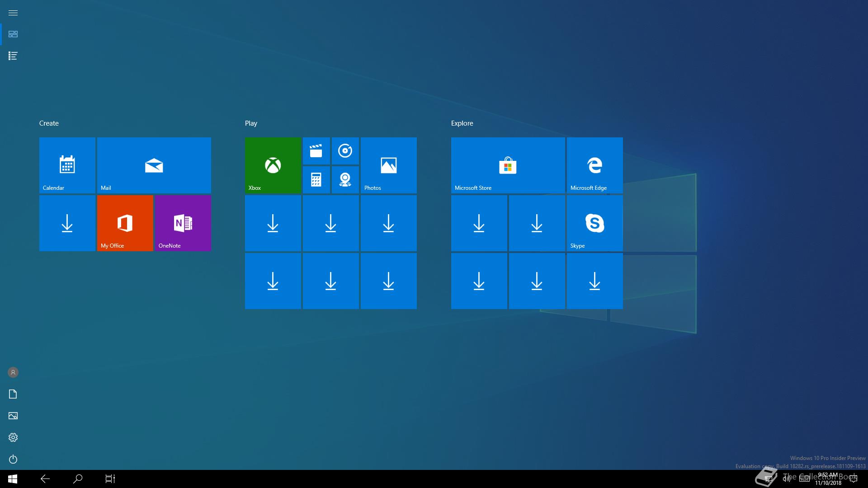Open the OneNote tile
The width and height of the screenshot is (868, 488).
coord(183,223)
